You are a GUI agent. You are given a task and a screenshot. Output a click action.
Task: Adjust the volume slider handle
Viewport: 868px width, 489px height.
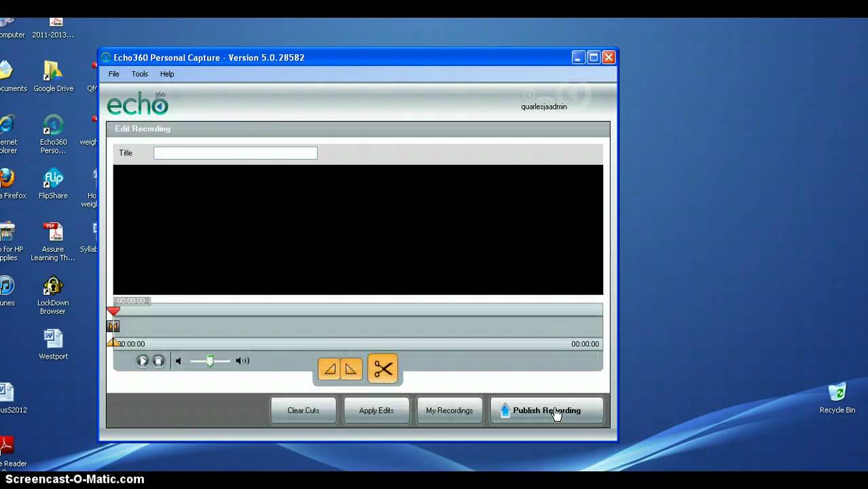click(210, 361)
